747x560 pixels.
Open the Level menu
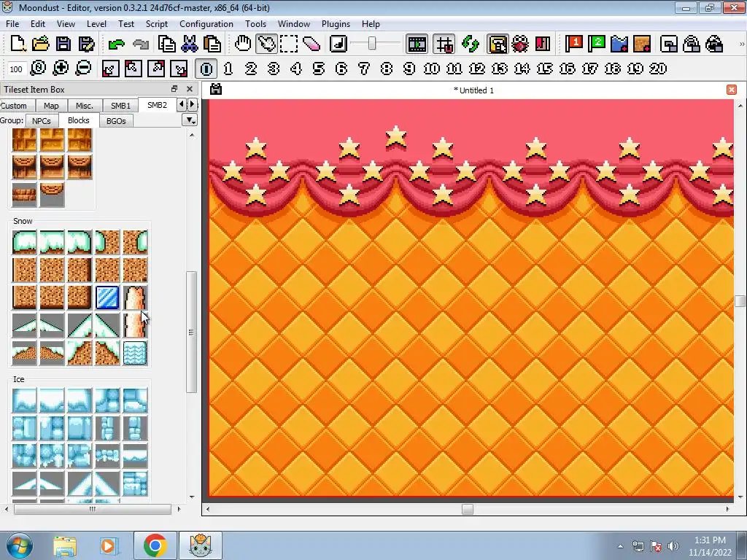pyautogui.click(x=96, y=24)
